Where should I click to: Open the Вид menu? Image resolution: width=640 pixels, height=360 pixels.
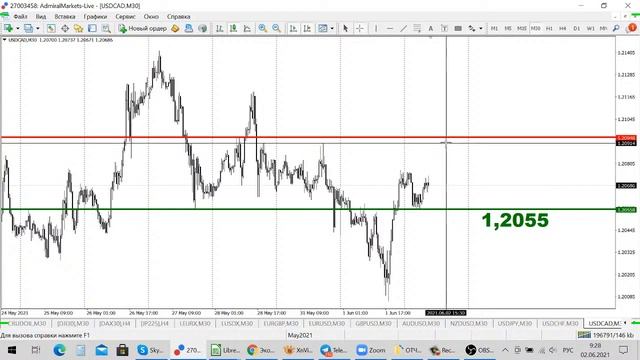coord(41,17)
